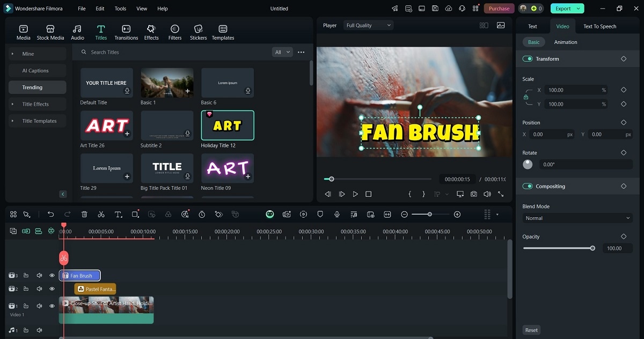This screenshot has height=339, width=644.
Task: Select the Text tool in timeline toolbar
Action: click(118, 214)
